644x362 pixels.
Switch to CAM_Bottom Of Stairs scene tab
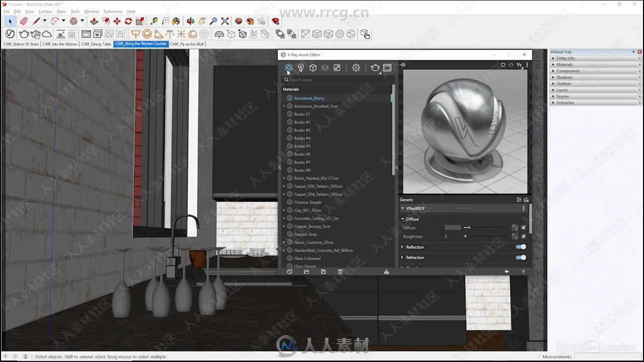click(x=21, y=44)
